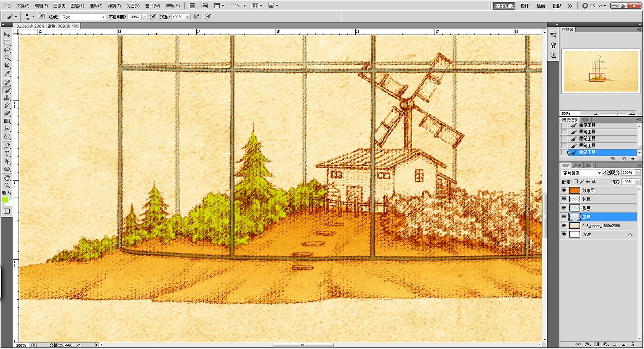Screen dimensions: 644x349
Task: Delete layer using trash icon
Action: coord(632,345)
